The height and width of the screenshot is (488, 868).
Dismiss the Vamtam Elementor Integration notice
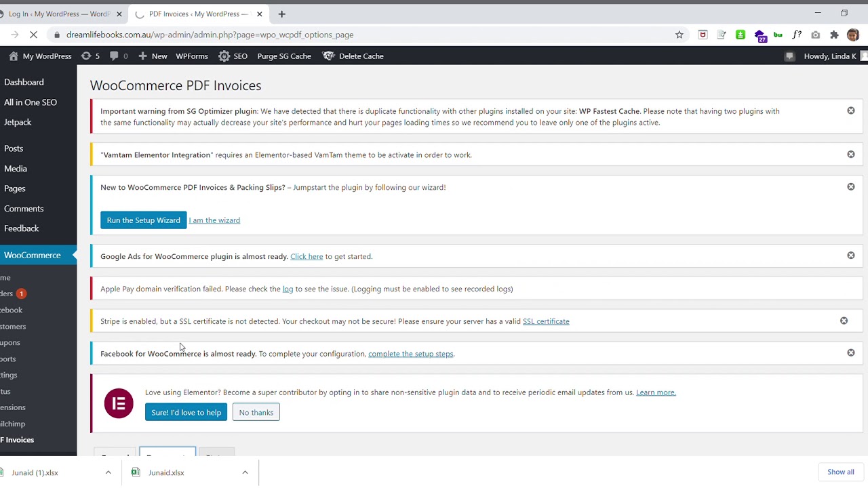coord(850,155)
